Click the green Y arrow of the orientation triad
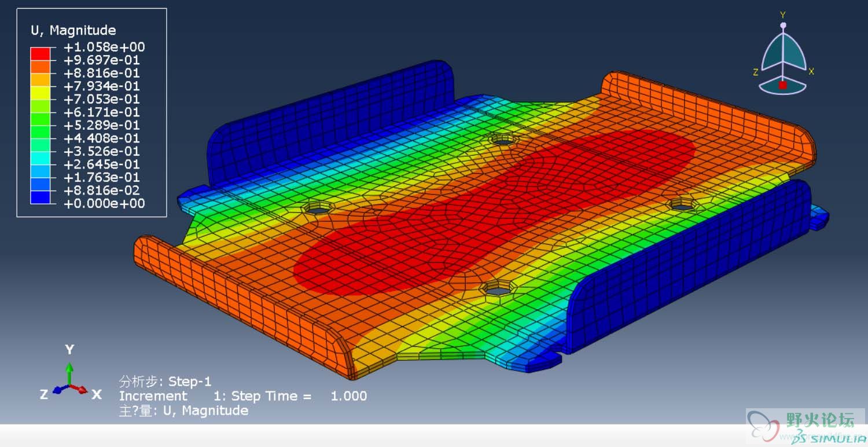Image resolution: width=868 pixels, height=447 pixels. pyautogui.click(x=69, y=373)
